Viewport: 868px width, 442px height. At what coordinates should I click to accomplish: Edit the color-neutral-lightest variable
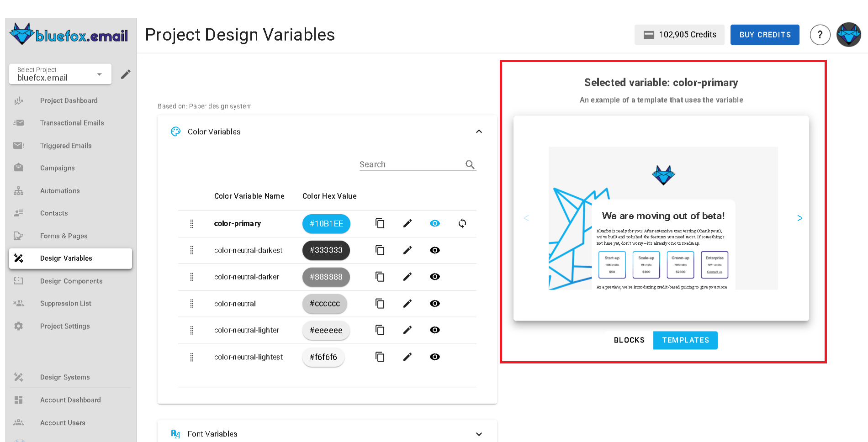tap(408, 357)
